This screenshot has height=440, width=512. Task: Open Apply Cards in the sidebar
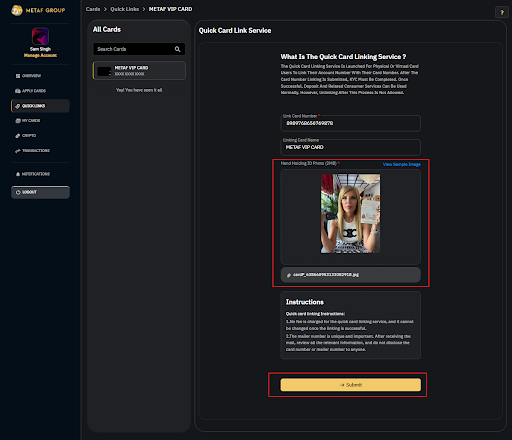pyautogui.click(x=31, y=91)
